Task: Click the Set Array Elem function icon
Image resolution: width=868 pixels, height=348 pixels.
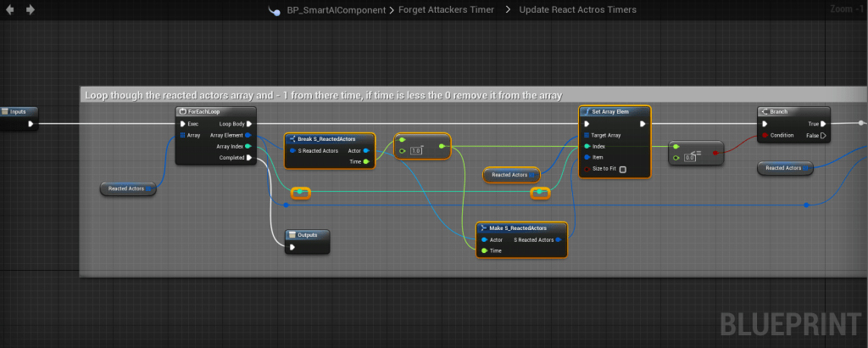Action: (587, 112)
